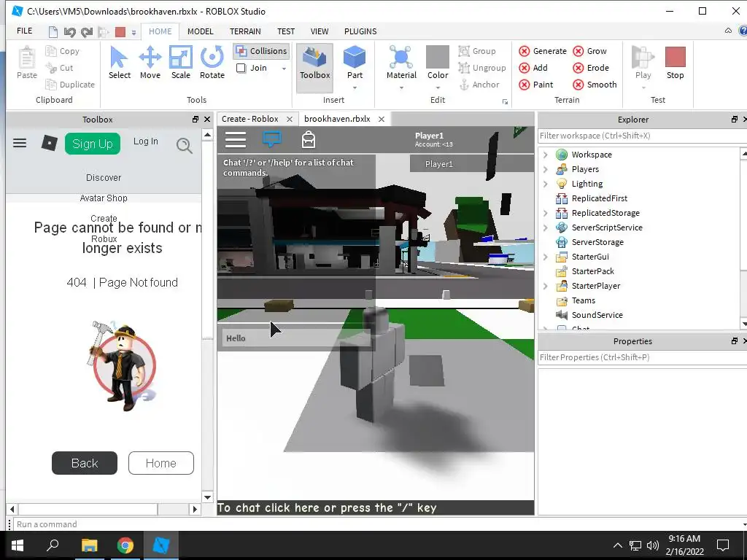
Task: Toggle the Collisions option
Action: [262, 51]
